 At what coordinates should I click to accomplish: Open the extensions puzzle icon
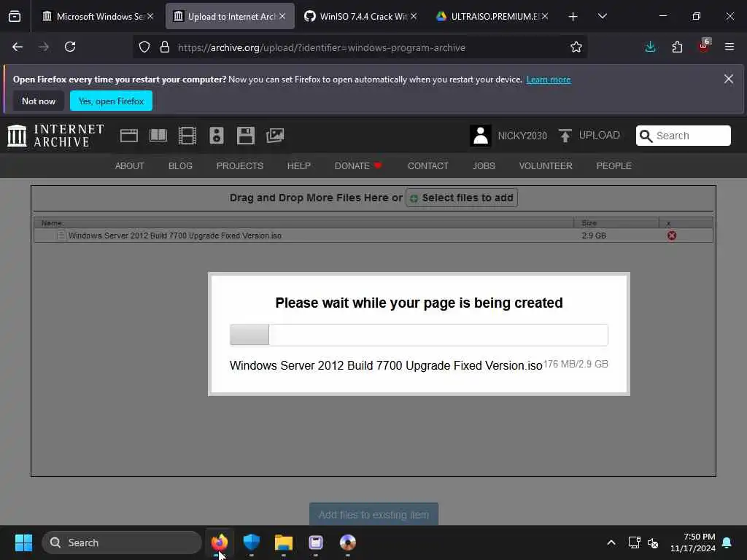(677, 47)
